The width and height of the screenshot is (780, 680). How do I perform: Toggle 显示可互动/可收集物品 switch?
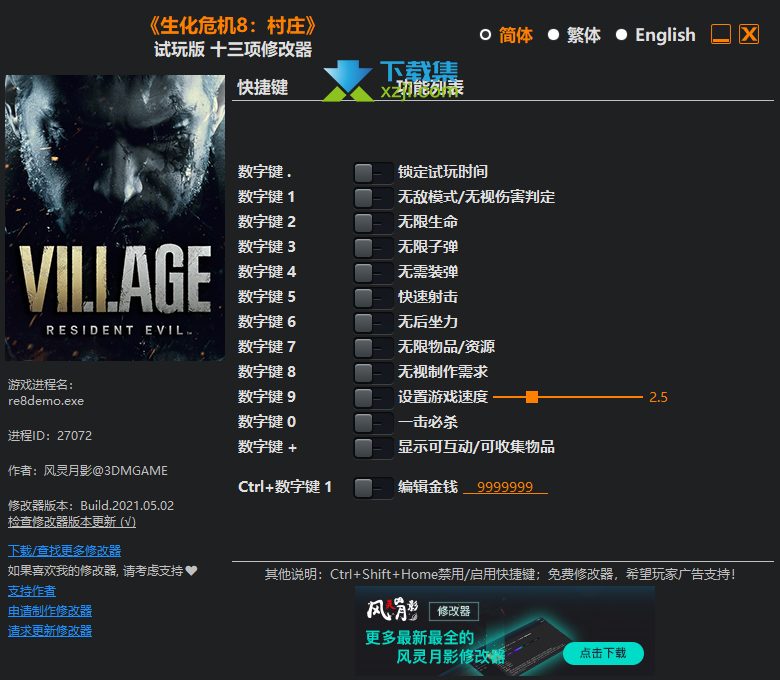tap(373, 448)
